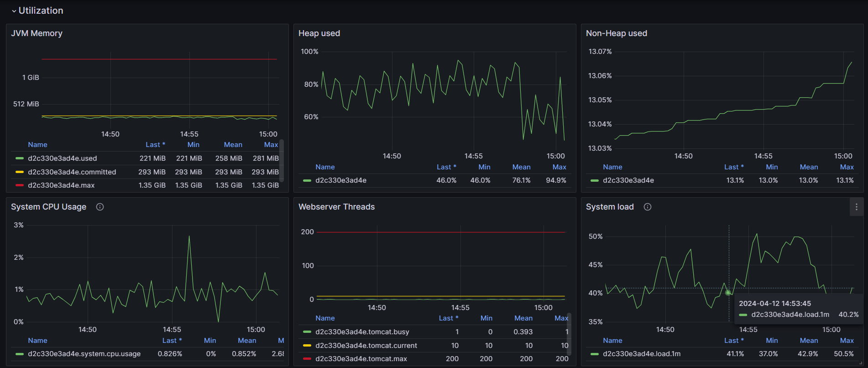868x368 pixels.
Task: Click the System load info icon
Action: pos(647,207)
